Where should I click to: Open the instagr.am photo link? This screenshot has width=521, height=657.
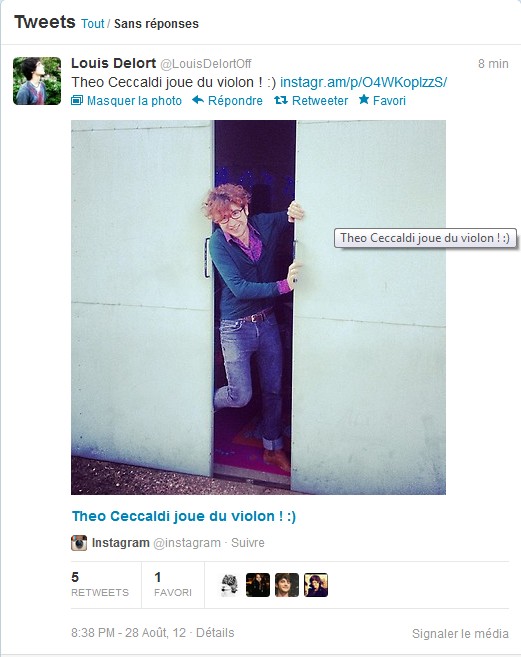(x=363, y=82)
